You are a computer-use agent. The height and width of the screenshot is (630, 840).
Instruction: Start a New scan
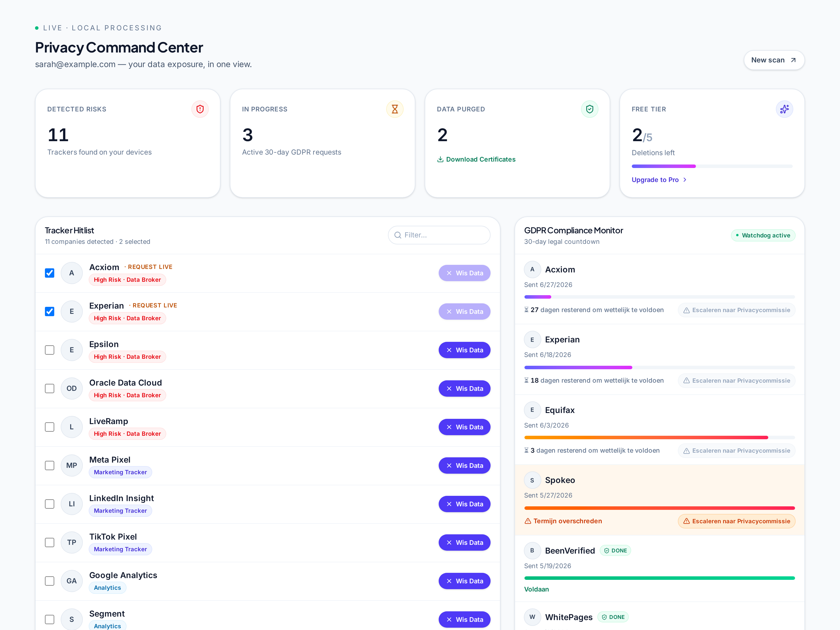774,60
